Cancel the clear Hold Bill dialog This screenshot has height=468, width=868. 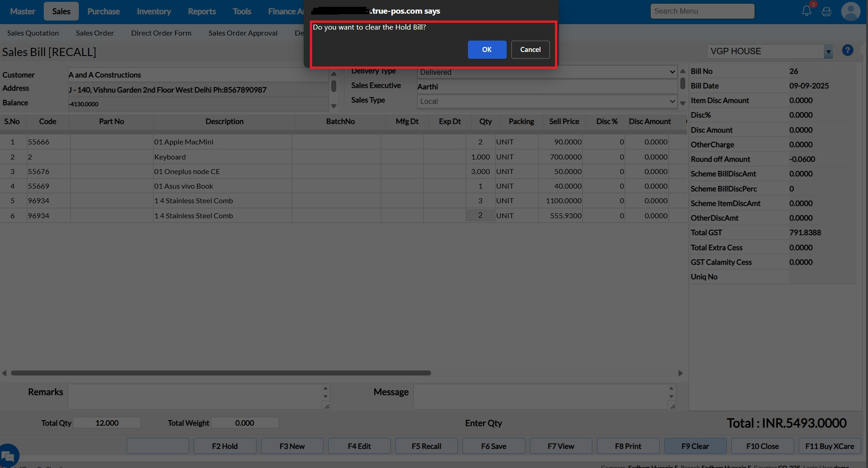(x=530, y=50)
